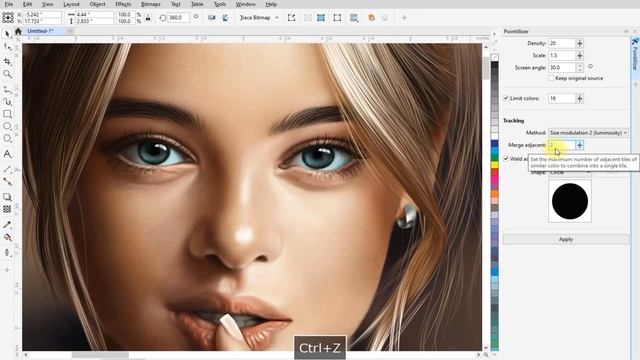Click the property bar plus button
The height and width of the screenshot is (360, 640).
[404, 18]
